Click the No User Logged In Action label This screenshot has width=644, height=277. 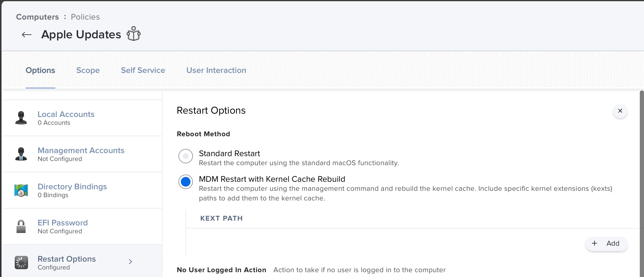pyautogui.click(x=221, y=270)
